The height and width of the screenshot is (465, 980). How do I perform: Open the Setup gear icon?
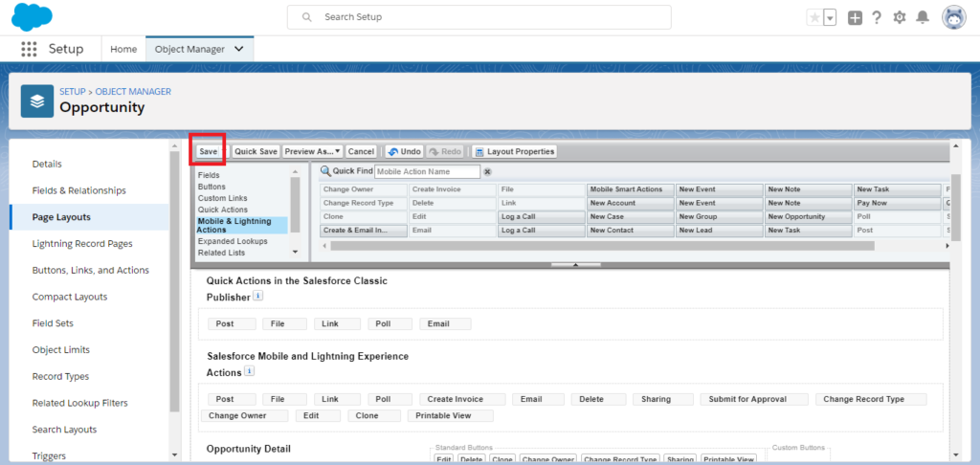coord(899,17)
